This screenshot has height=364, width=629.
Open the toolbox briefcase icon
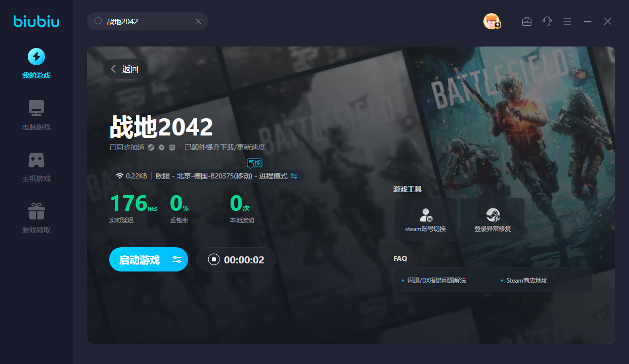coord(527,21)
